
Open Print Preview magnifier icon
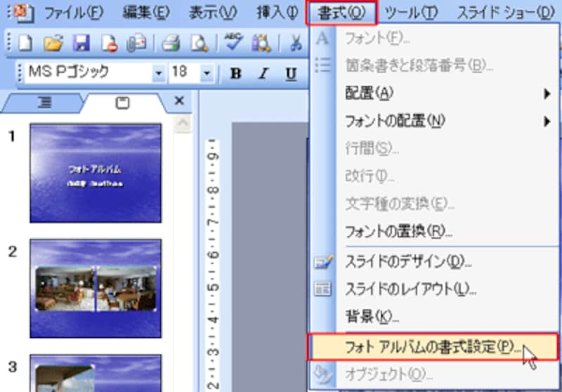coord(200,44)
